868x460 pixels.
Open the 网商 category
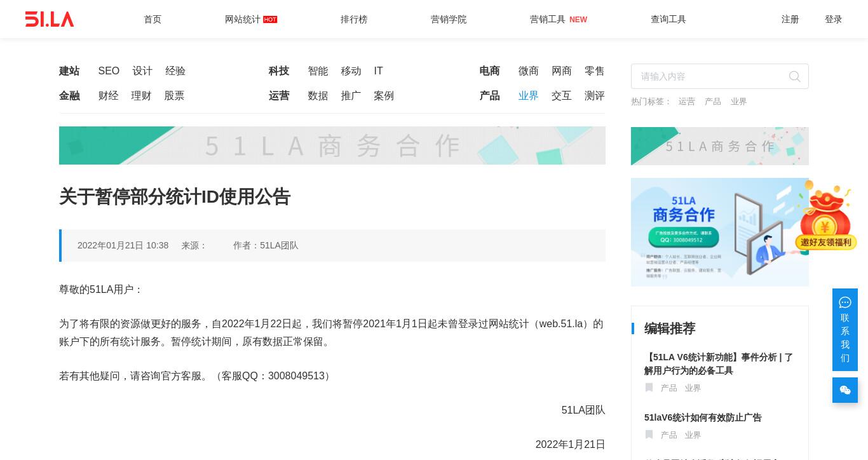pyautogui.click(x=562, y=71)
